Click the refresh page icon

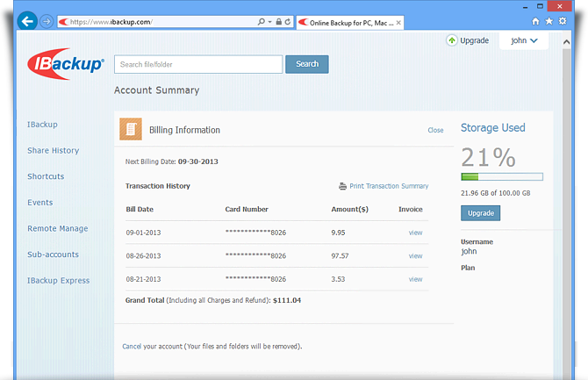pyautogui.click(x=288, y=22)
